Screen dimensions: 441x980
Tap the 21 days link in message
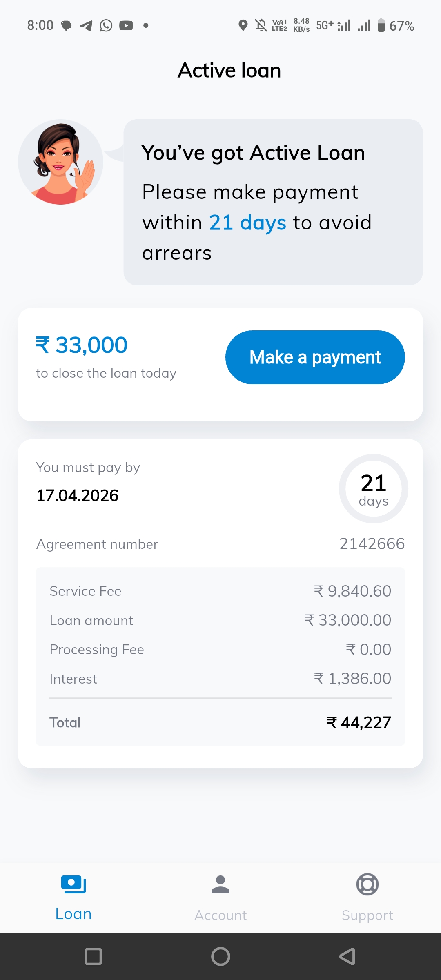pos(247,223)
